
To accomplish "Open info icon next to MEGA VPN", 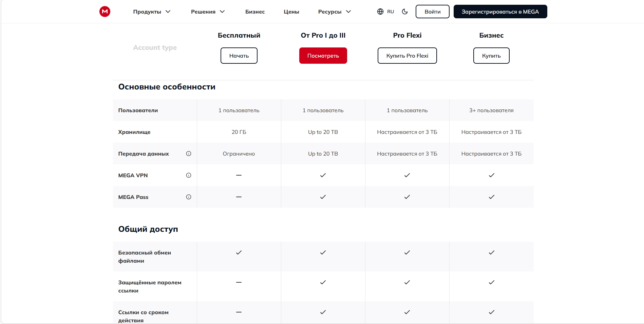I will [189, 175].
